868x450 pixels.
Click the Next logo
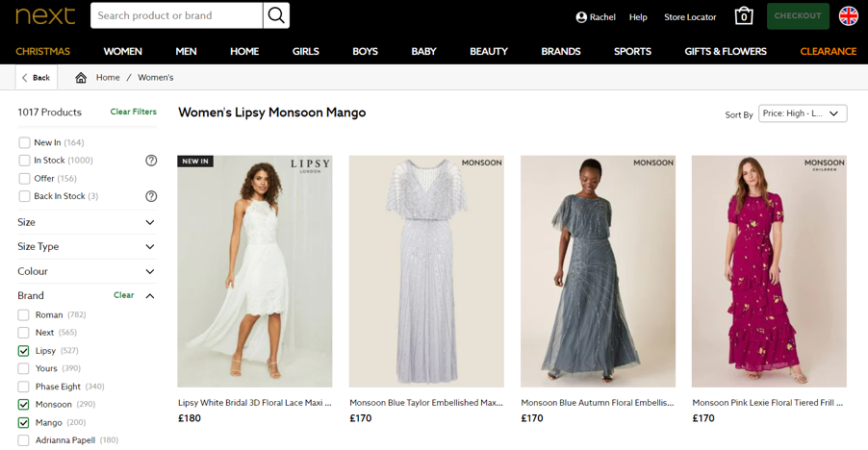(45, 15)
